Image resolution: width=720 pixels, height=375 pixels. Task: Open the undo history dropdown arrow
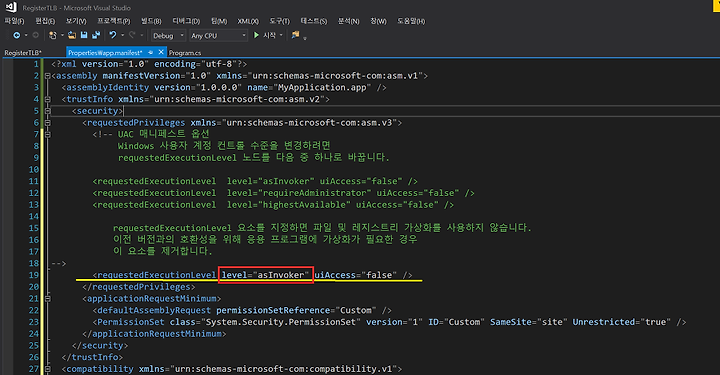(122, 35)
